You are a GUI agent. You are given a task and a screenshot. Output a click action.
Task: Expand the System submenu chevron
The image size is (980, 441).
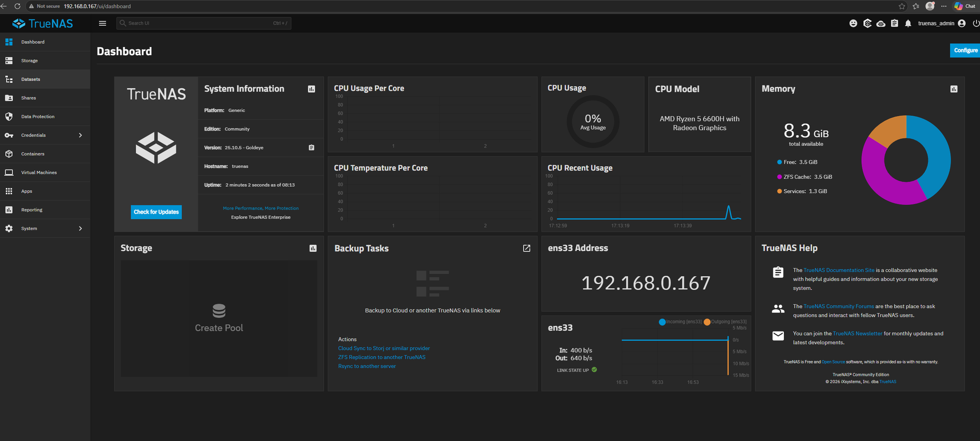(80, 229)
